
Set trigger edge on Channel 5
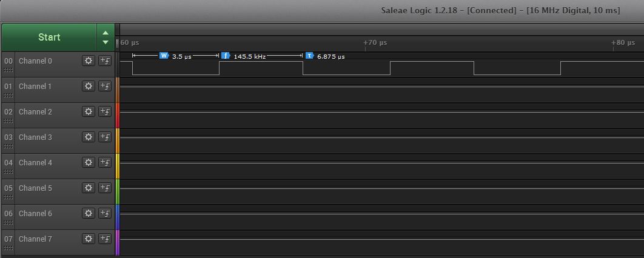pos(105,188)
